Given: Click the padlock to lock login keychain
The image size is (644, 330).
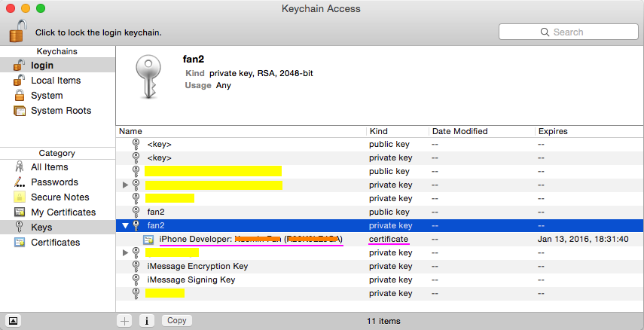Looking at the screenshot, I should coord(18,31).
